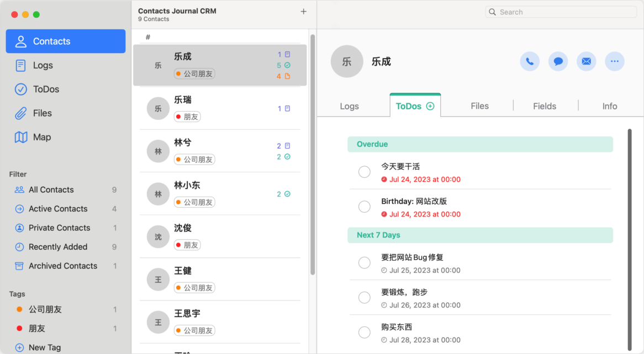Open the Contacts section in sidebar
Screen dimensions: 644x354
tap(66, 41)
